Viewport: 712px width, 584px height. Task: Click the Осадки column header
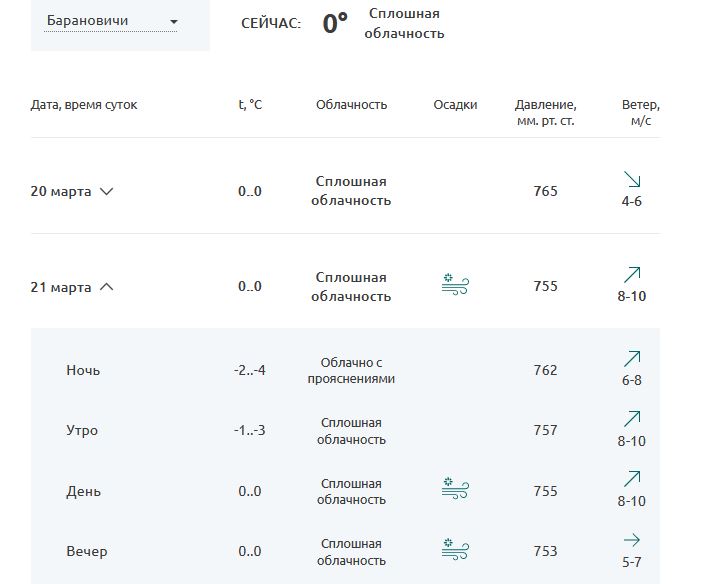[x=455, y=105]
